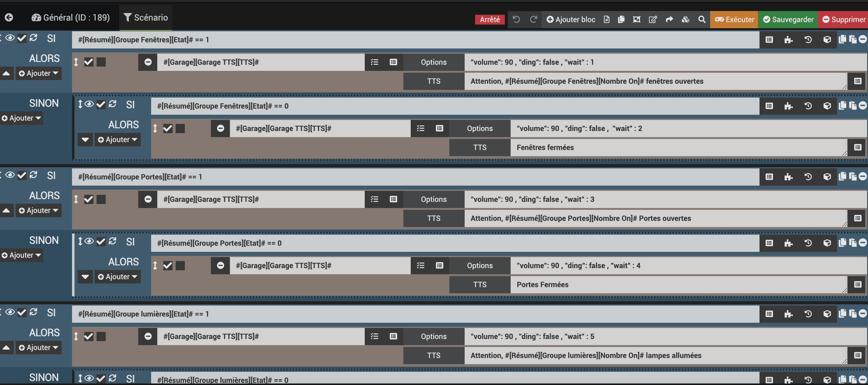Click Ajouter bloc button
The image size is (868, 385).
tap(571, 20)
